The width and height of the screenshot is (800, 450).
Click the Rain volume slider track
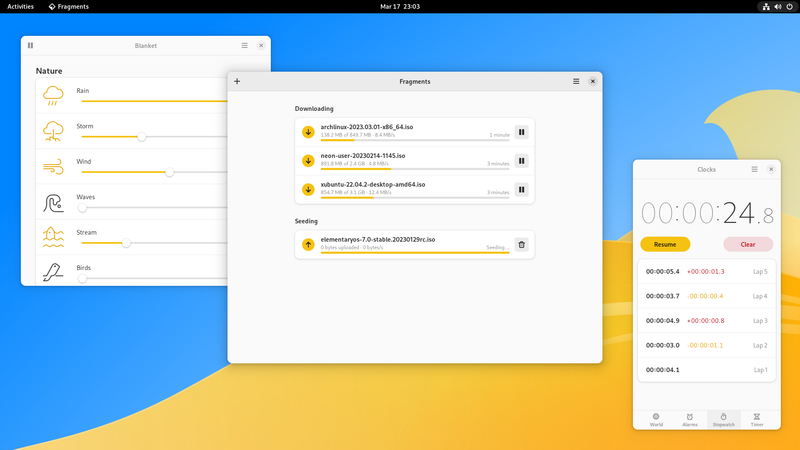click(154, 101)
